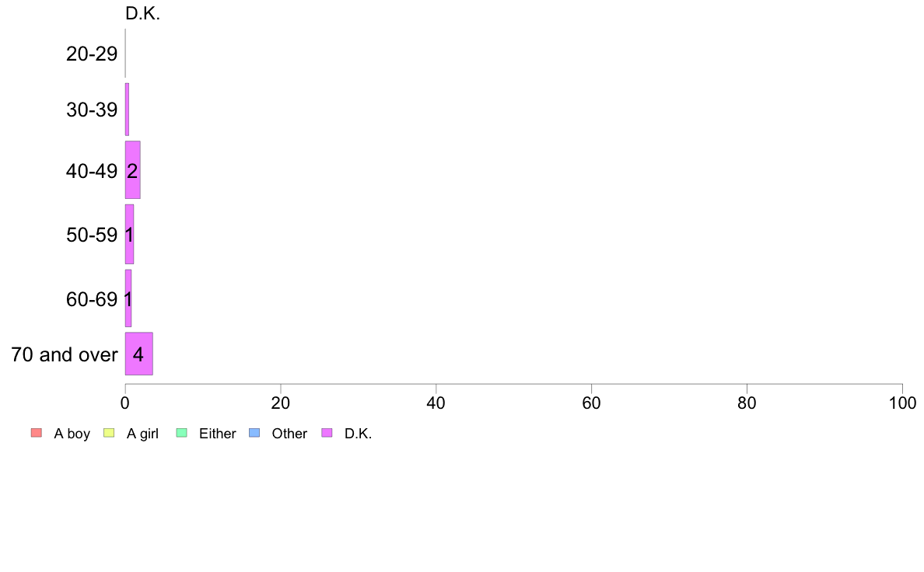The height and width of the screenshot is (572, 924).
Task: Click the 70 and over axis label
Action: (x=65, y=354)
